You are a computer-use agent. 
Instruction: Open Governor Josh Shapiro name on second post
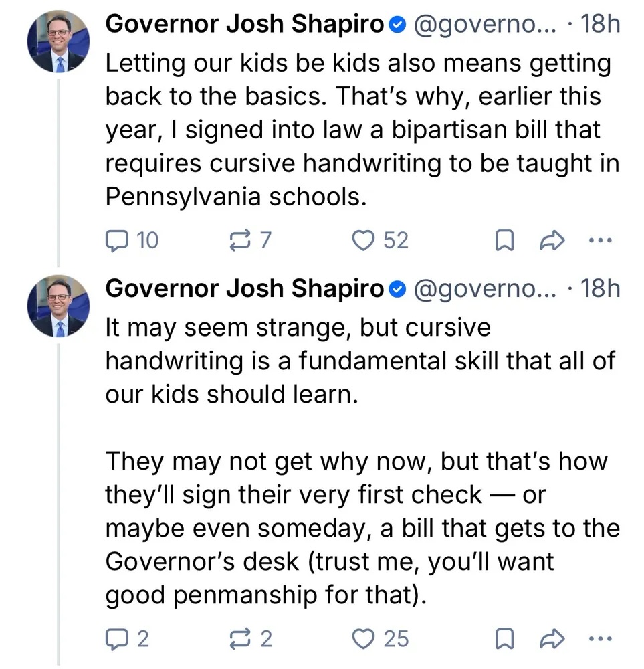point(245,288)
